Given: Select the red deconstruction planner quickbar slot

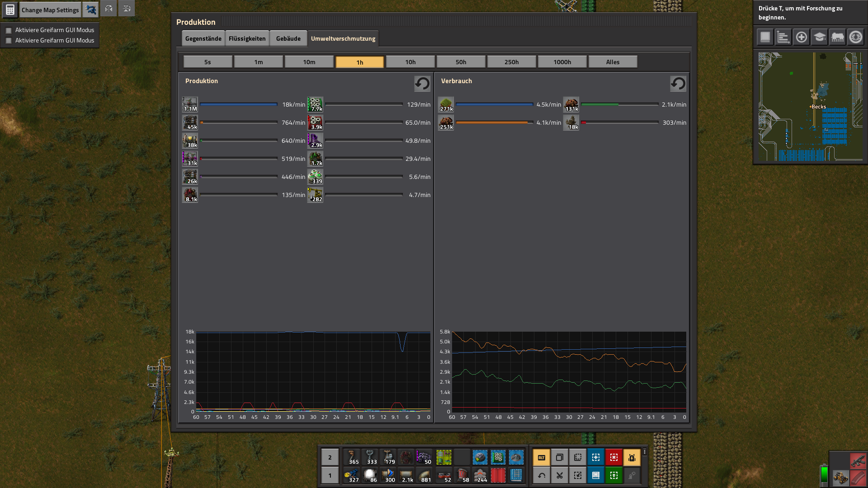Looking at the screenshot, I should click(x=498, y=475).
